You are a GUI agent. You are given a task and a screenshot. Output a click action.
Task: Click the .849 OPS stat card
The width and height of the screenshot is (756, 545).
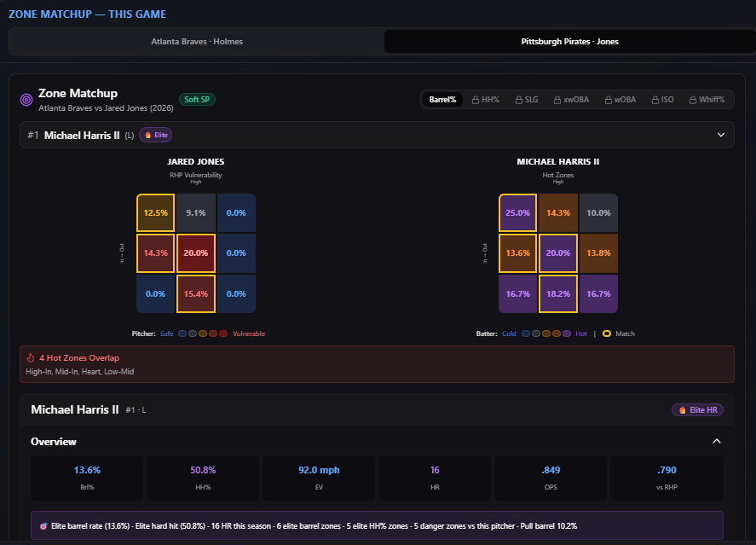[x=551, y=478]
